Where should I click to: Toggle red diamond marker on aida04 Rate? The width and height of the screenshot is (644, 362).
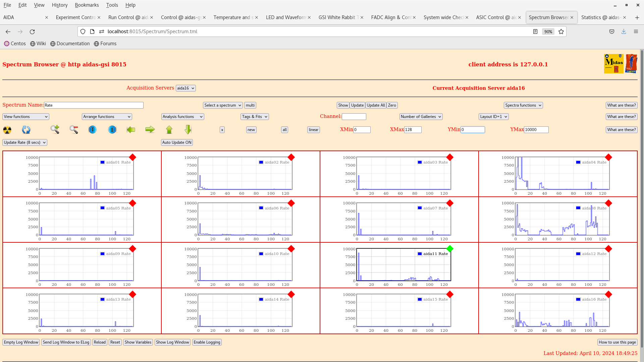click(x=608, y=157)
